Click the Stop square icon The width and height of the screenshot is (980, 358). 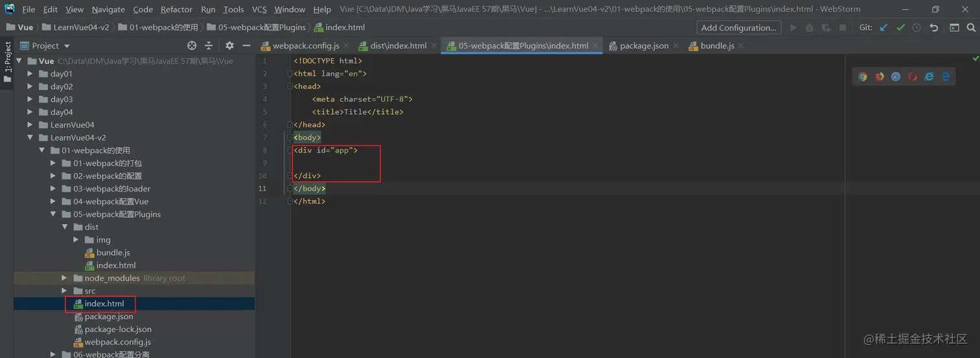point(843,28)
